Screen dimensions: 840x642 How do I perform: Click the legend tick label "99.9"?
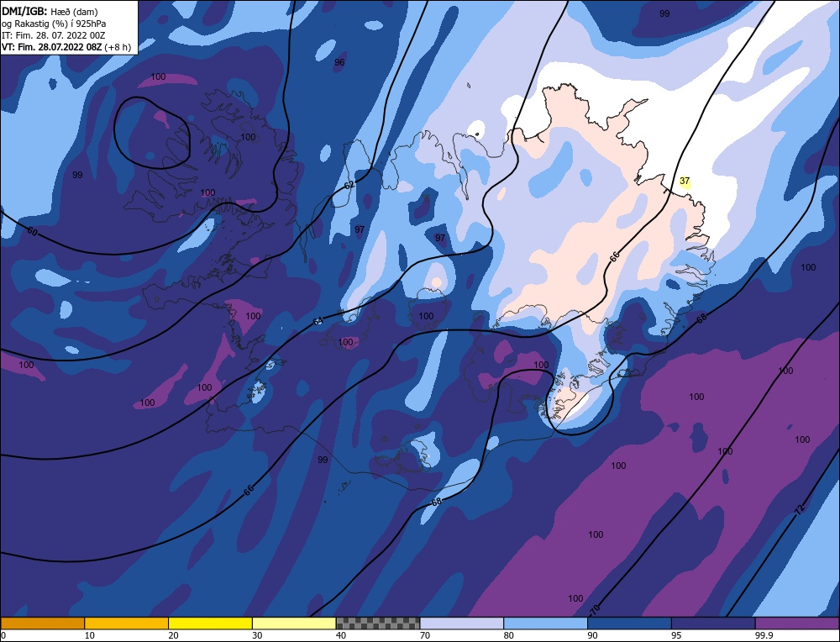coord(763,635)
